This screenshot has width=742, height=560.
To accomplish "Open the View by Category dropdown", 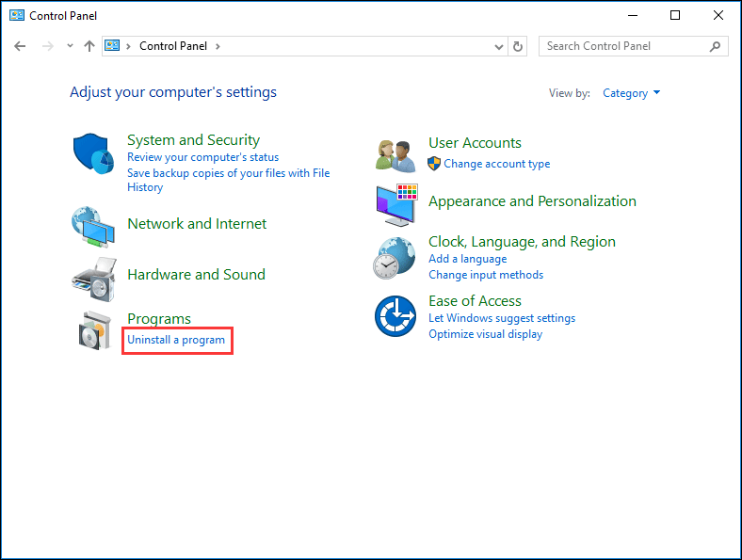I will tap(631, 93).
